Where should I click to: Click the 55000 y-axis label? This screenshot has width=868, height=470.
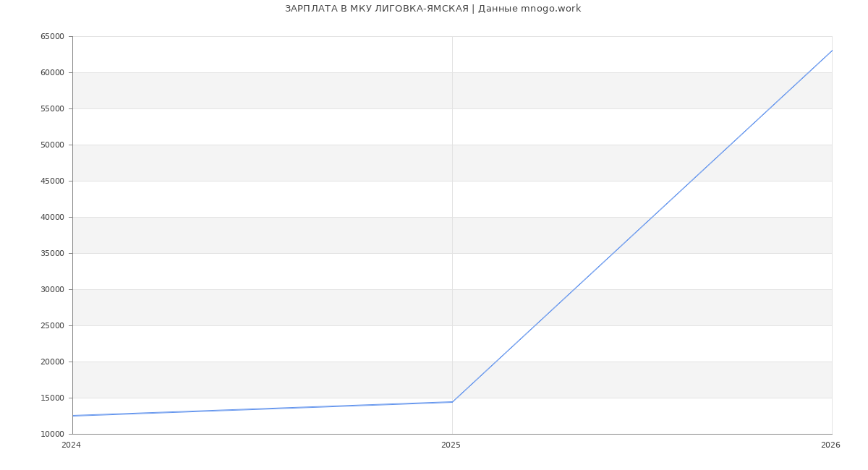click(52, 108)
